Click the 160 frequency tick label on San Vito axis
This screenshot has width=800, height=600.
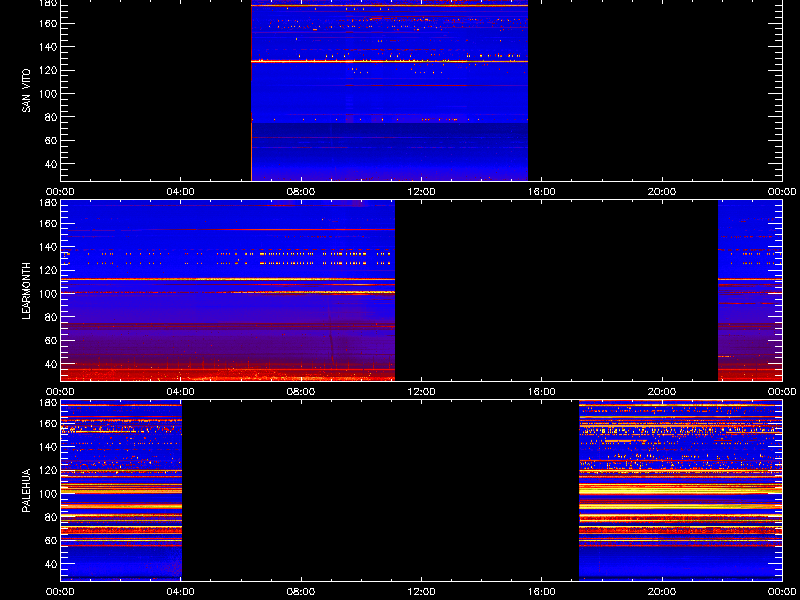tap(48, 23)
